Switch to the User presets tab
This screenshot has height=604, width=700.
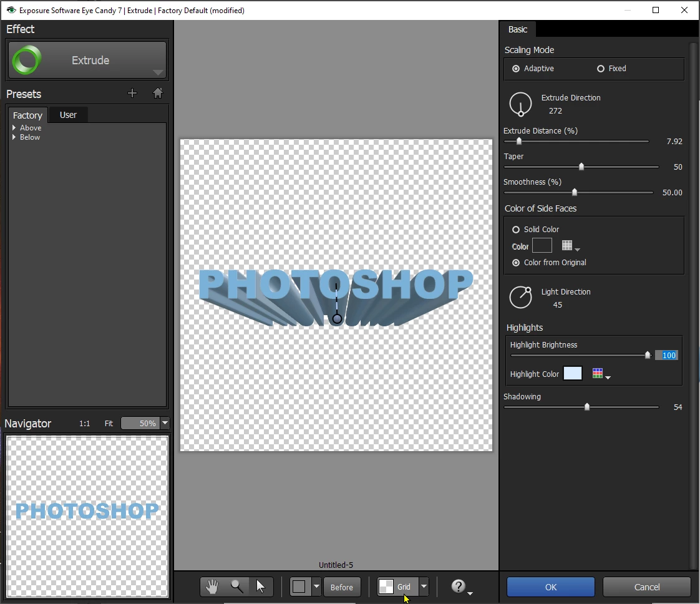tap(68, 115)
